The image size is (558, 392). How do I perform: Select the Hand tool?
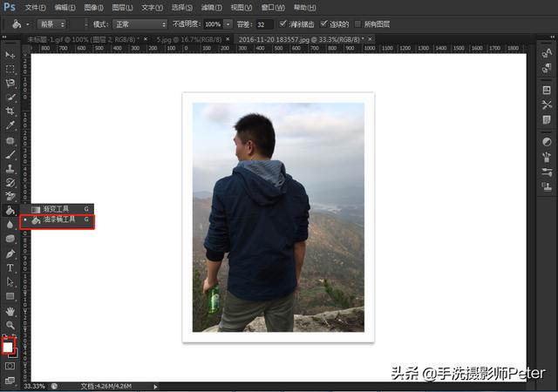(10, 310)
